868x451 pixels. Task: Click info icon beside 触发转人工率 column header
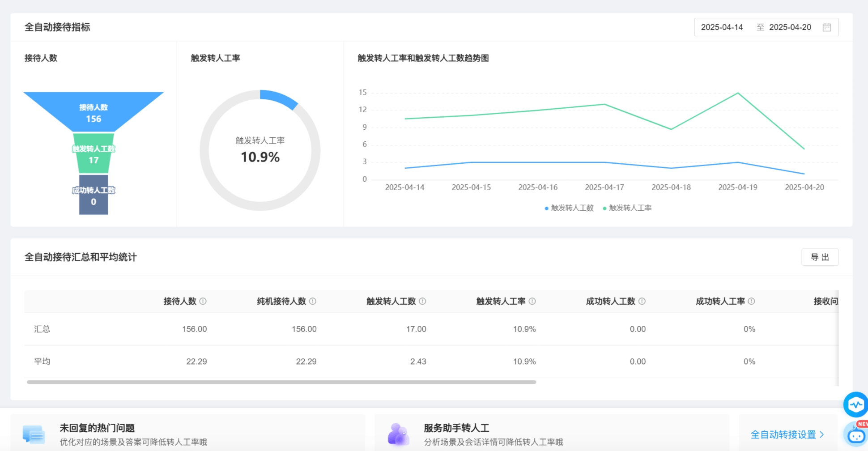coord(532,301)
